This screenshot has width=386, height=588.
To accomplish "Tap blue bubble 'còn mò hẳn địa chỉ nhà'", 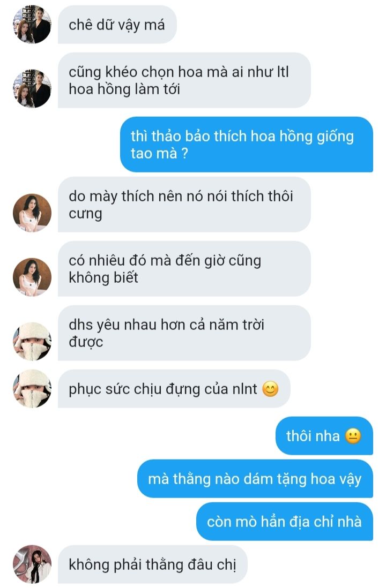I will 285,522.
